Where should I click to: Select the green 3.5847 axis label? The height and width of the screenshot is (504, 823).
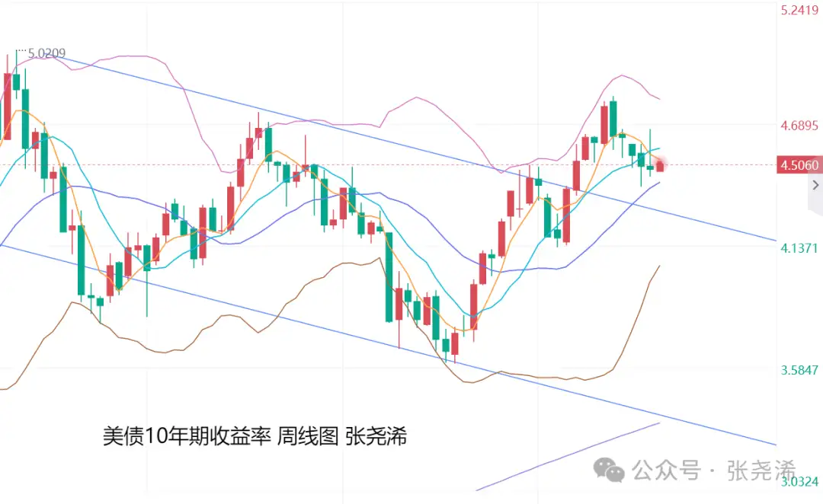pos(799,371)
